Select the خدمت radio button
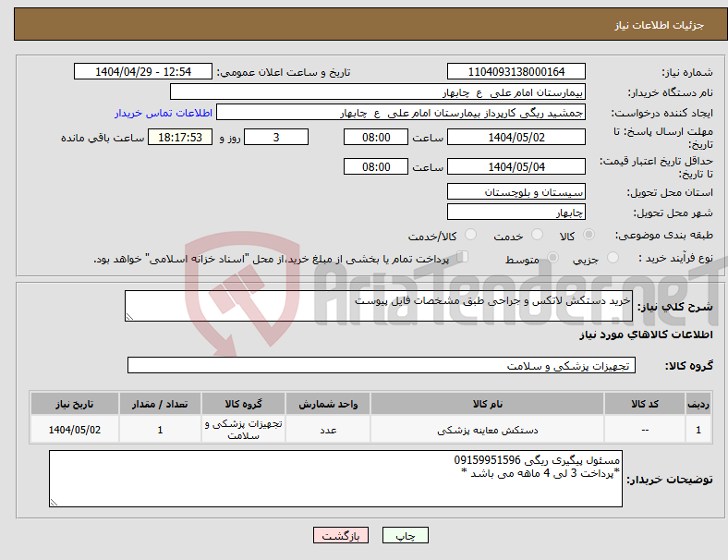 click(x=537, y=235)
